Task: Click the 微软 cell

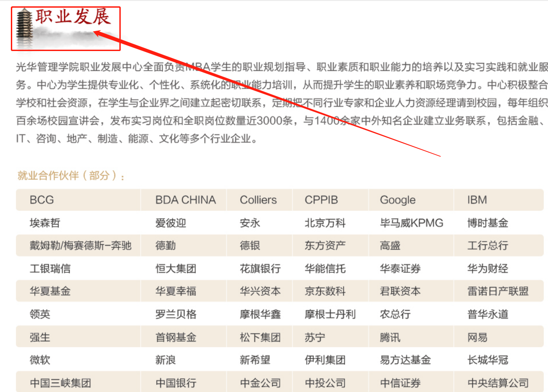Action: click(x=40, y=360)
